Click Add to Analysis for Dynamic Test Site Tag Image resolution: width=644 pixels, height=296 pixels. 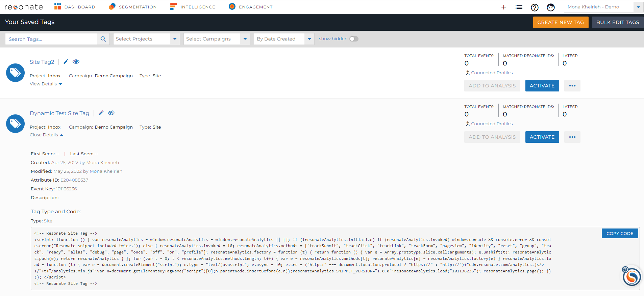492,137
